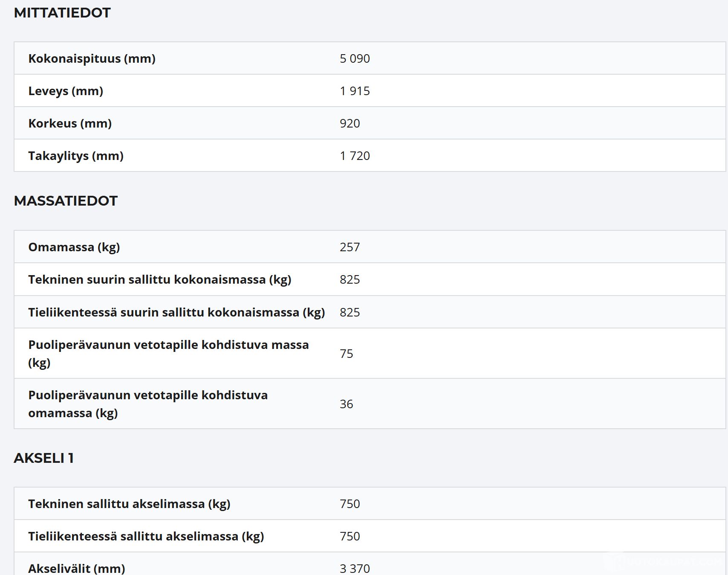728x575 pixels.
Task: Click the MITTATIEDOT section heading
Action: (x=62, y=13)
